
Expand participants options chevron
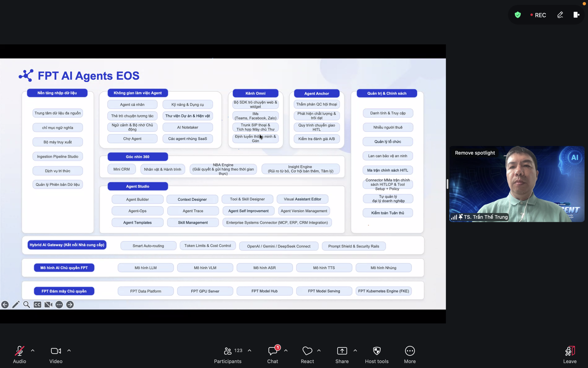point(249,351)
